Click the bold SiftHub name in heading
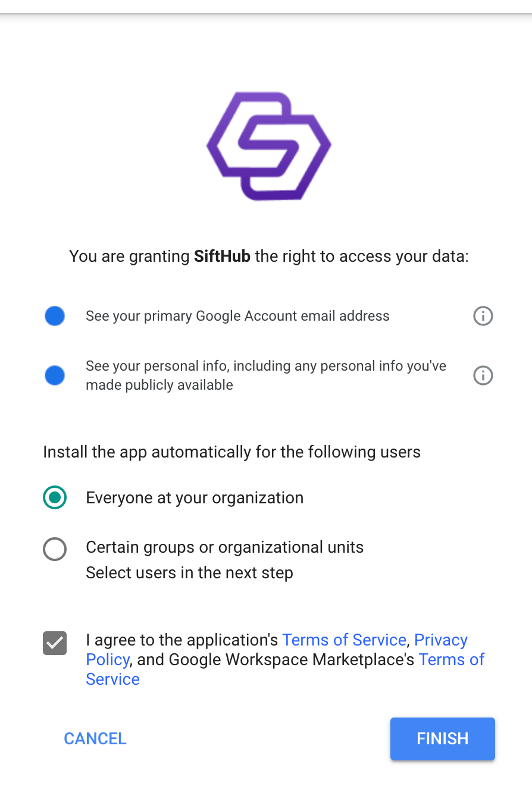 click(222, 256)
